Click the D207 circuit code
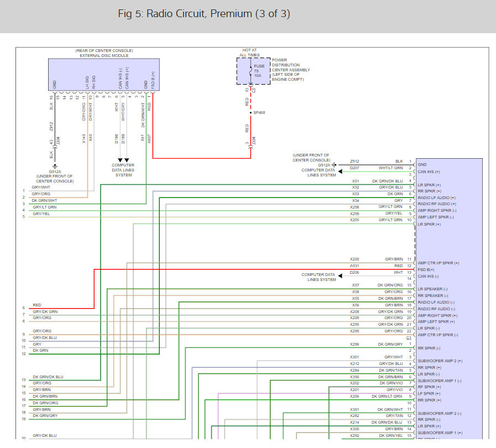 [x=354, y=168]
